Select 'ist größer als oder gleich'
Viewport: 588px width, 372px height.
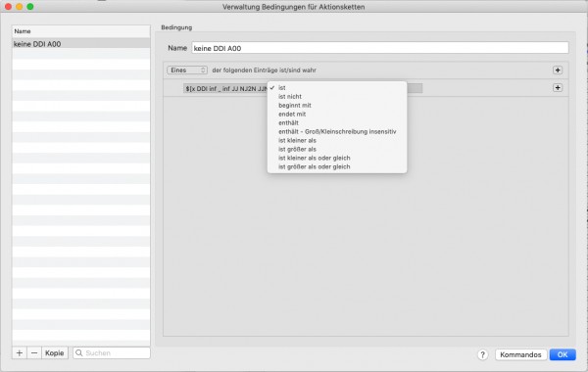(x=337, y=166)
